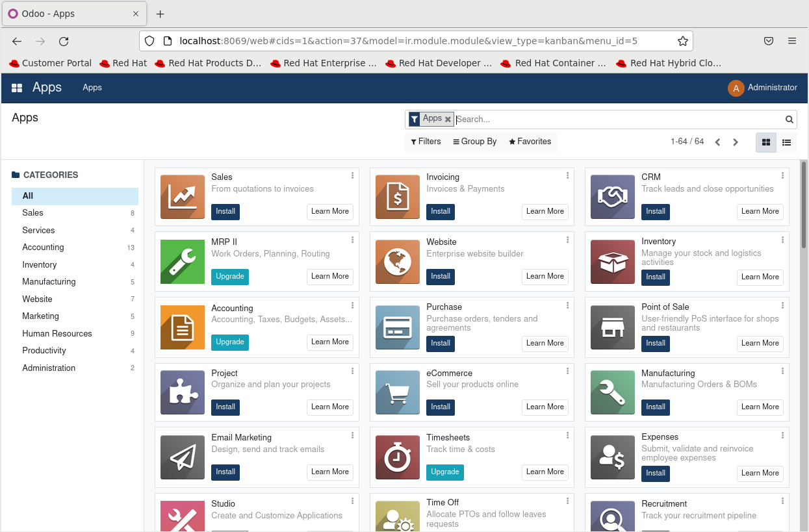Select the Website category
The height and width of the screenshot is (532, 809).
(75, 299)
